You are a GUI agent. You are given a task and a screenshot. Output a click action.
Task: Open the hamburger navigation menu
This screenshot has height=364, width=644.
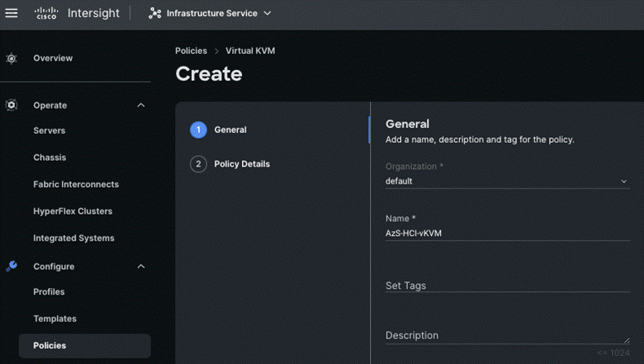coord(11,13)
